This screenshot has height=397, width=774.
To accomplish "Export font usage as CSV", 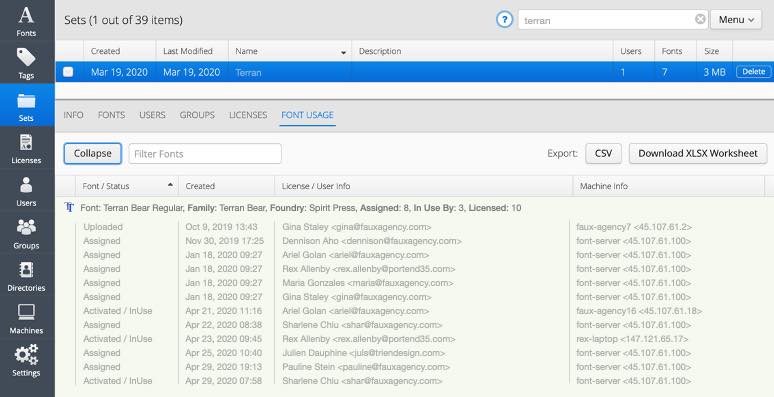I will (x=603, y=154).
